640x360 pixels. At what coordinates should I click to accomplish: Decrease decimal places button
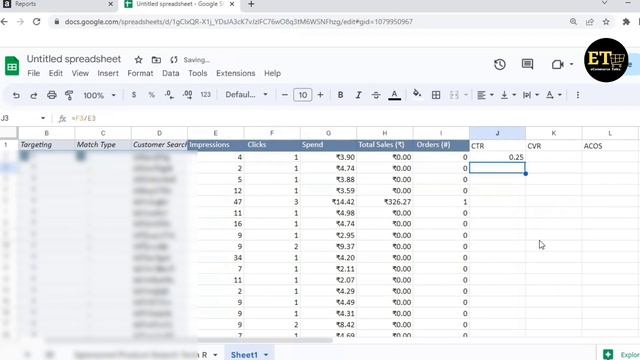click(169, 95)
